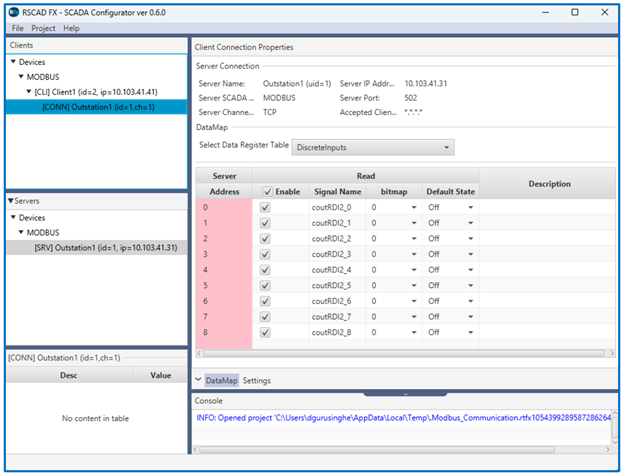Viewport: 624px width, 475px height.
Task: Select the [CLI] Client1 tree item
Action: [x=96, y=91]
